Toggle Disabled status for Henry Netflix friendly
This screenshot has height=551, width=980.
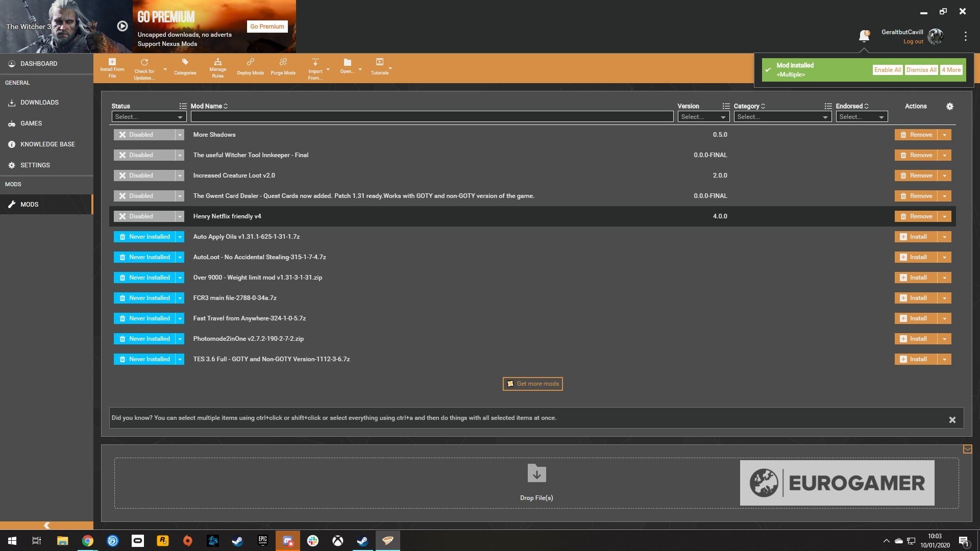click(x=144, y=216)
